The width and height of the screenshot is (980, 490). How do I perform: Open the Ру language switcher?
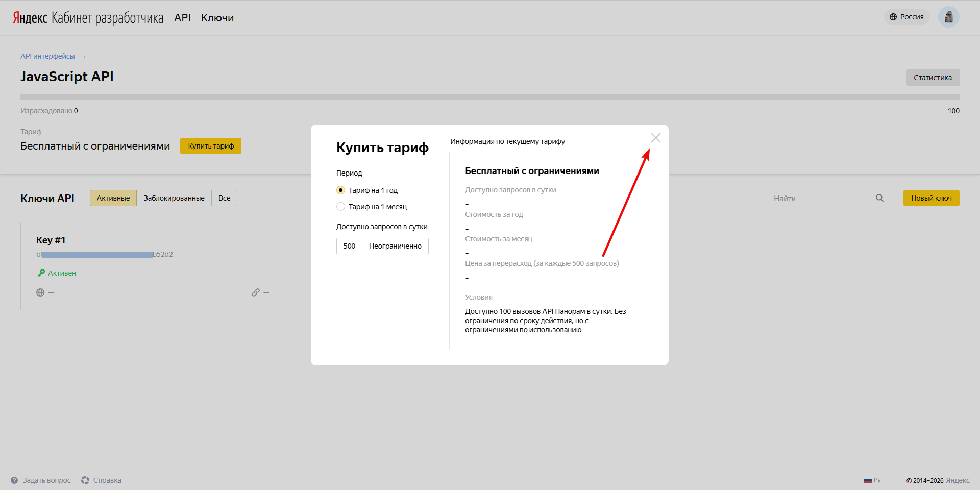click(872, 480)
